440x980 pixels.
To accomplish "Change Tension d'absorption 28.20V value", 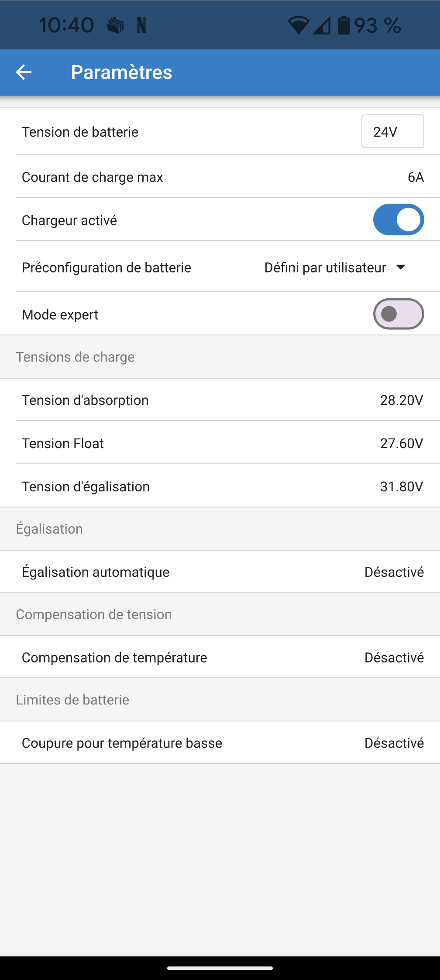I will (x=401, y=400).
